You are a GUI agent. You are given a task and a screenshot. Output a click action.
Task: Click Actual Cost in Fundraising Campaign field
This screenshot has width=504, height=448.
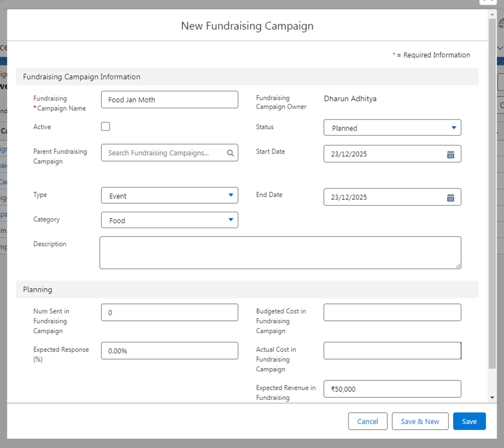tap(392, 351)
